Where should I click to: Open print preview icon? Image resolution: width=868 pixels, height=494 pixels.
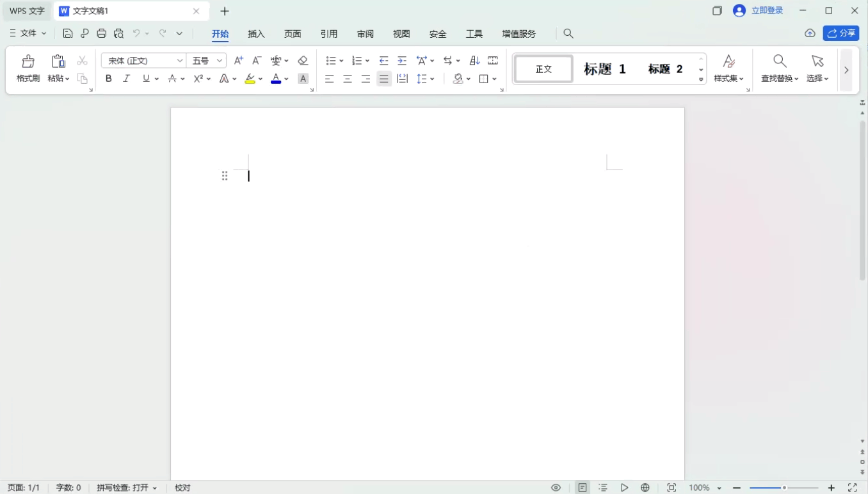click(x=118, y=33)
